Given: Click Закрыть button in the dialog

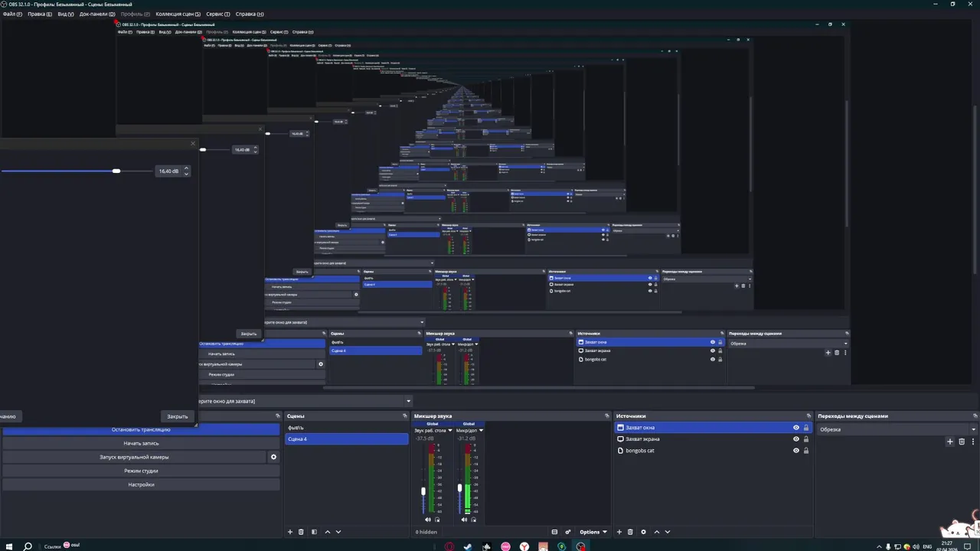Looking at the screenshot, I should (x=178, y=416).
